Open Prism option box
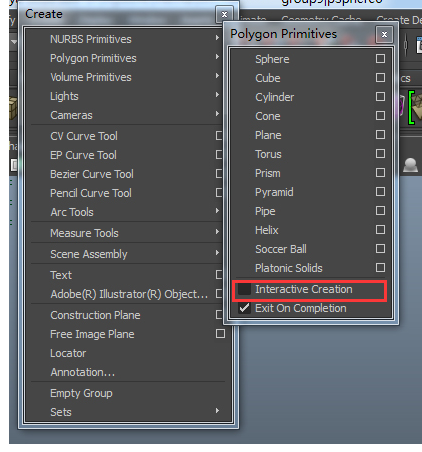This screenshot has width=422, height=452. click(380, 173)
